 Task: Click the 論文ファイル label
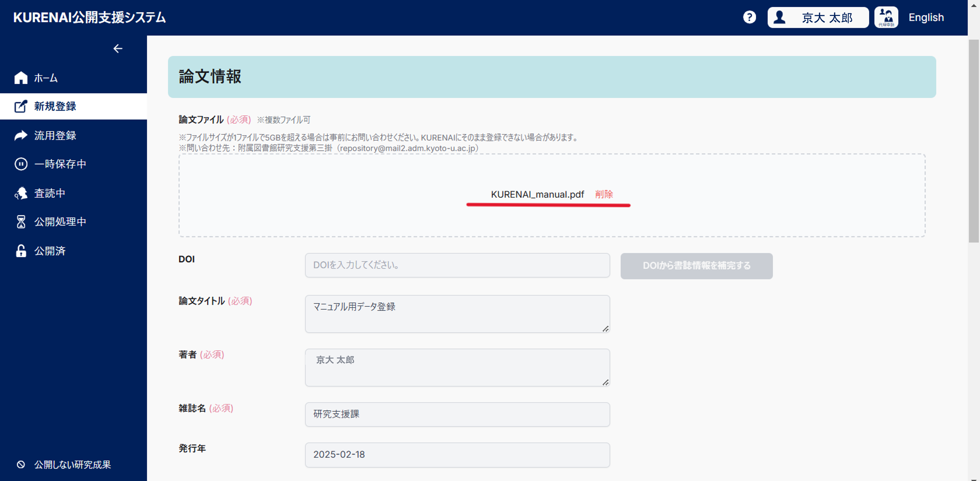tap(201, 120)
